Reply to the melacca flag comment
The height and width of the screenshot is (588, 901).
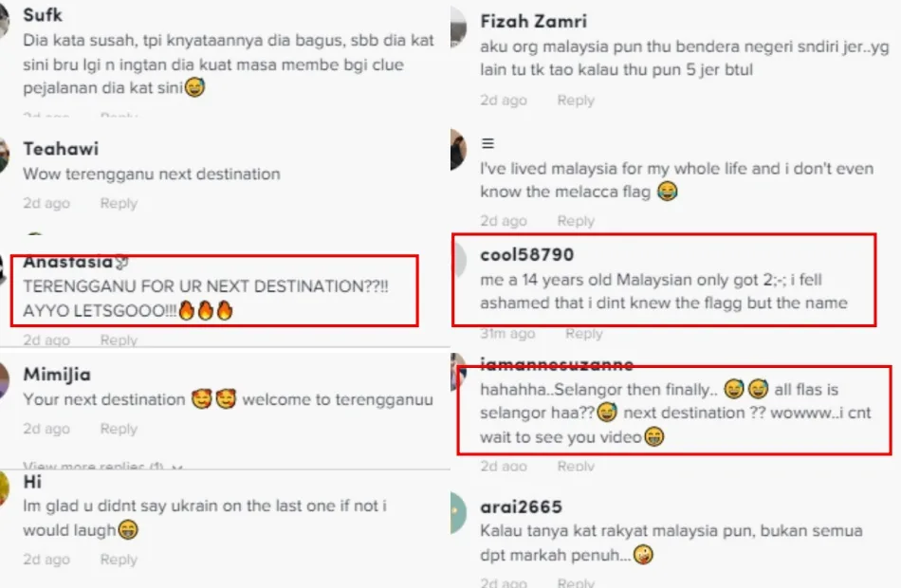(x=576, y=221)
